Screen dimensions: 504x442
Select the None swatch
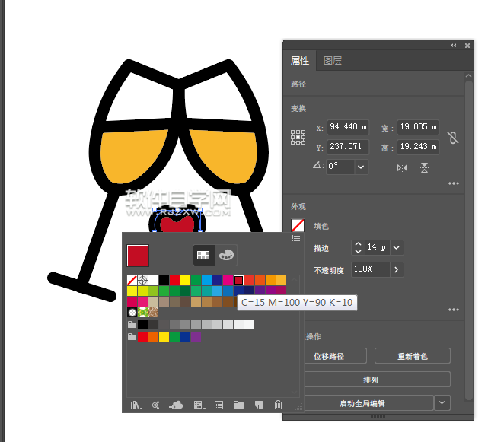pos(132,281)
